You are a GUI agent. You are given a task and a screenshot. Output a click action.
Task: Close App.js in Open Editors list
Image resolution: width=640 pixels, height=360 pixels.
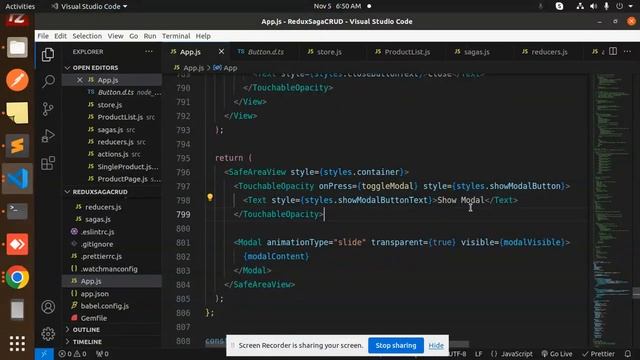[x=80, y=80]
